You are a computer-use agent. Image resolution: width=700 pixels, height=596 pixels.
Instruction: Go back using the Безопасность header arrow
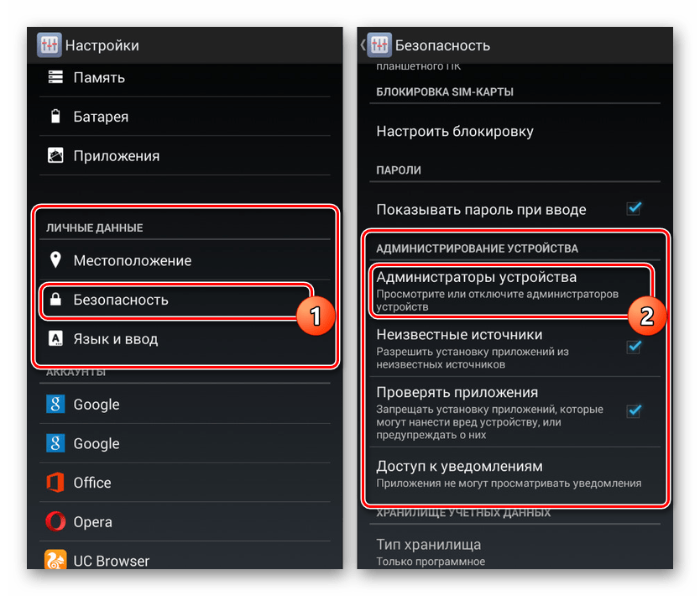[x=363, y=45]
